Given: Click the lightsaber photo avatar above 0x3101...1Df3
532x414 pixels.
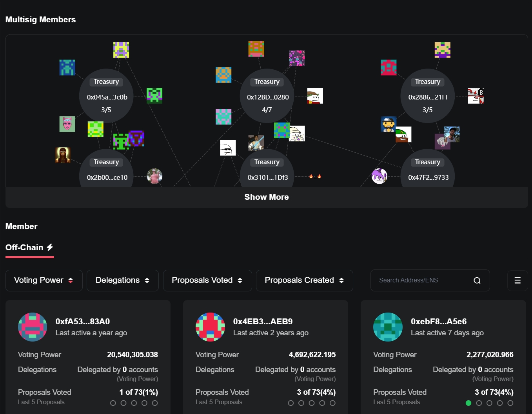Looking at the screenshot, I should pos(256,143).
